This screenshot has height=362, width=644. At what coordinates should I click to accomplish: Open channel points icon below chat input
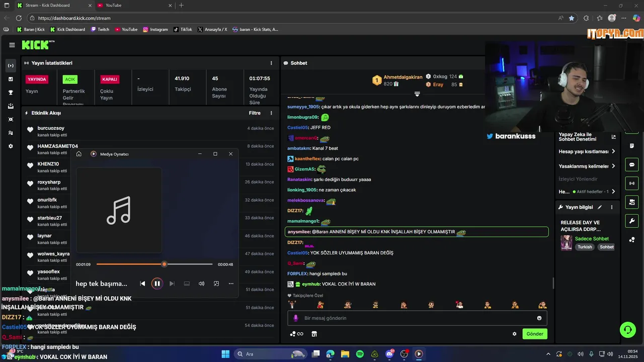coord(296,334)
